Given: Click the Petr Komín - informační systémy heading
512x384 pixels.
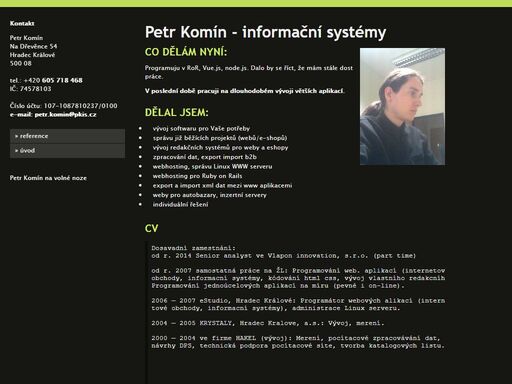Looking at the screenshot, I should 265,32.
